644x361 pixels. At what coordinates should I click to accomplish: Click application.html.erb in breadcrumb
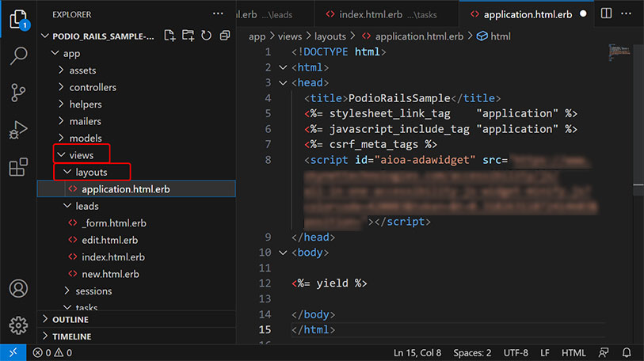(413, 36)
